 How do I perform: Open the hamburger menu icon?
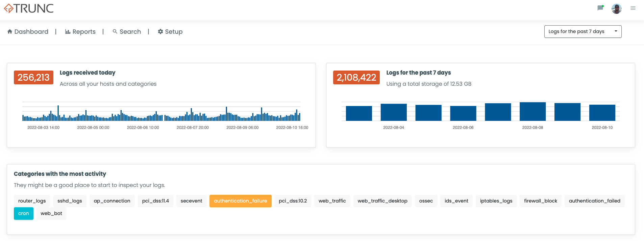coord(633,8)
